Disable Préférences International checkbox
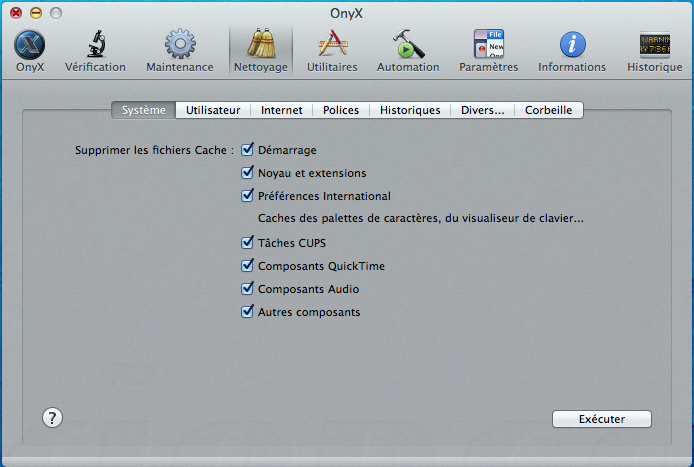Image resolution: width=694 pixels, height=467 pixels. (247, 196)
